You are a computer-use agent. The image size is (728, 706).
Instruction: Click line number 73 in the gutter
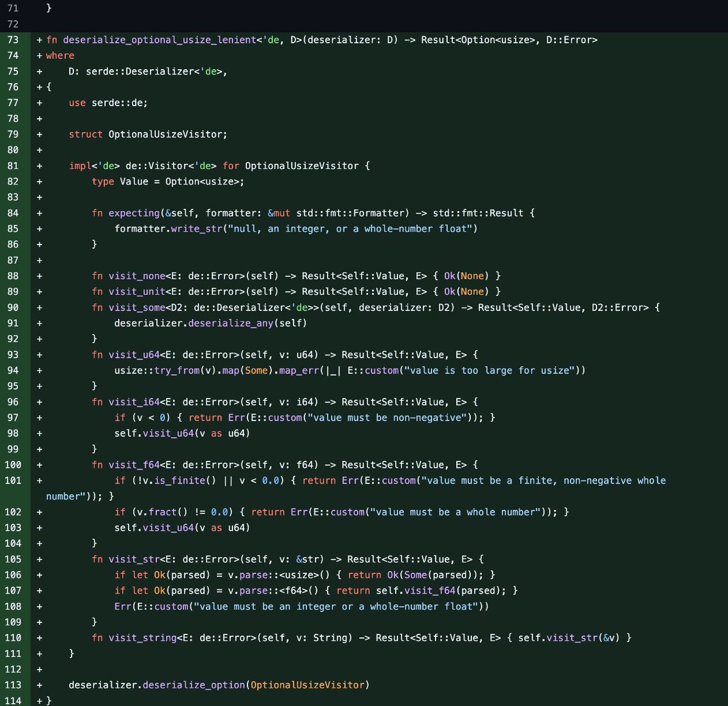(13, 40)
